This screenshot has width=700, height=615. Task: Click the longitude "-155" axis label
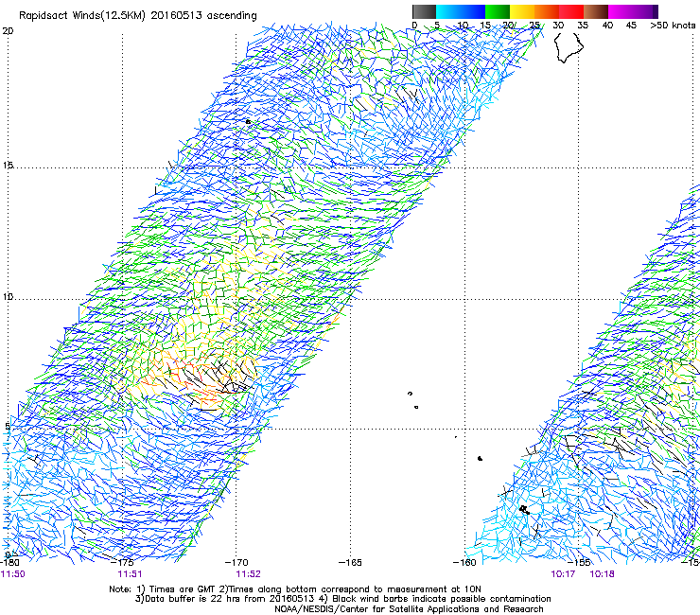tap(579, 562)
